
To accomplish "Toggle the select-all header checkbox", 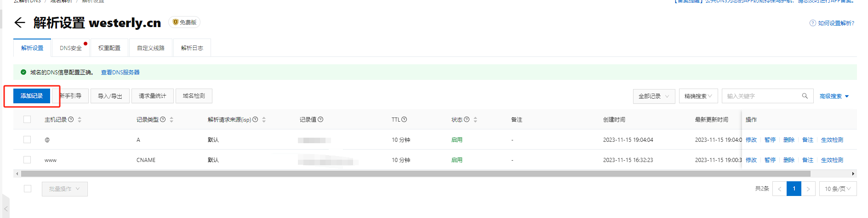I will click(x=27, y=119).
